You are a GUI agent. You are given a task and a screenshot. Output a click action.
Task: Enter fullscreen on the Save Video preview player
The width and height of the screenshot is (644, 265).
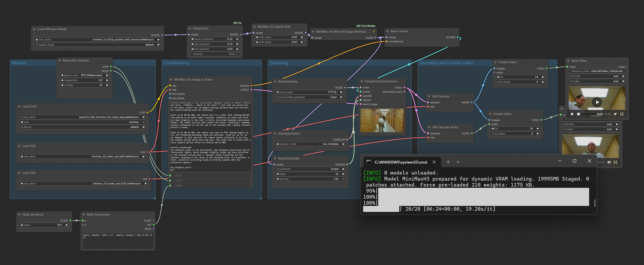(622, 114)
